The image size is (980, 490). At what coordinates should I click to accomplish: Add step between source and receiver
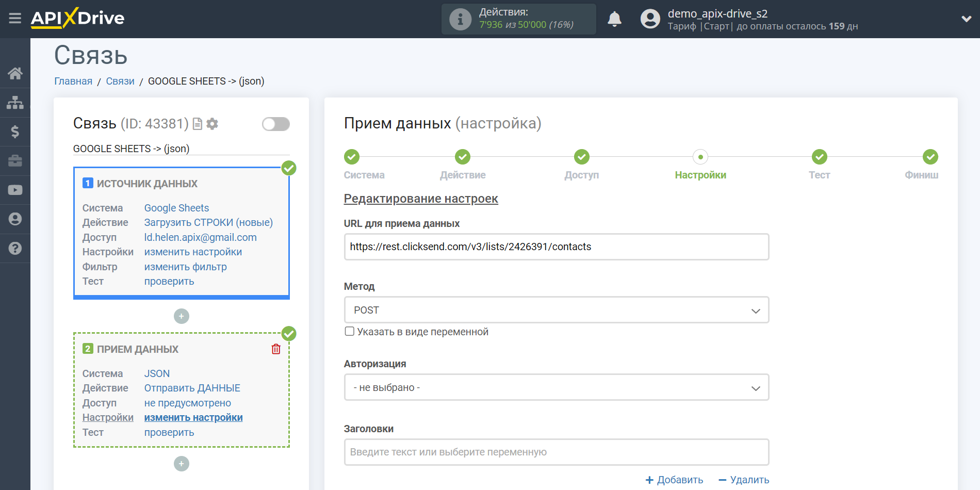tap(182, 316)
